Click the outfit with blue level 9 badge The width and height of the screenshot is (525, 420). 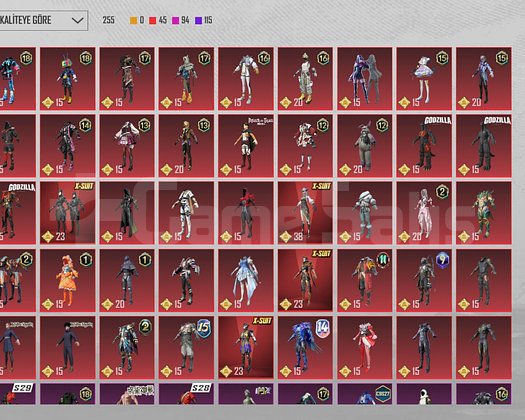(424, 280)
